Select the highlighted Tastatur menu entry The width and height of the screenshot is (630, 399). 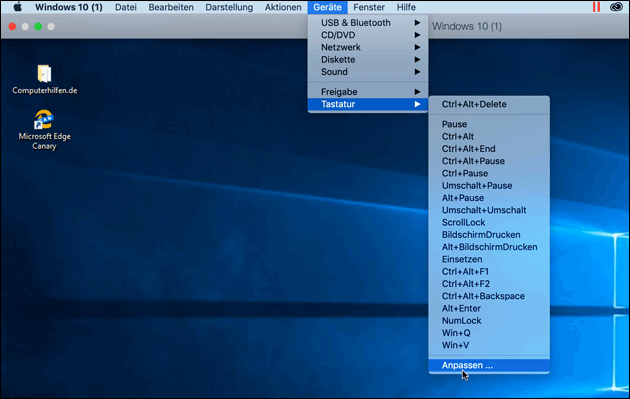coord(368,104)
